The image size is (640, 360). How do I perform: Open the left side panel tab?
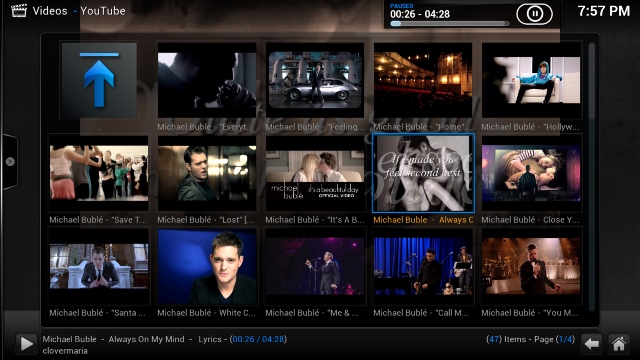click(10, 162)
